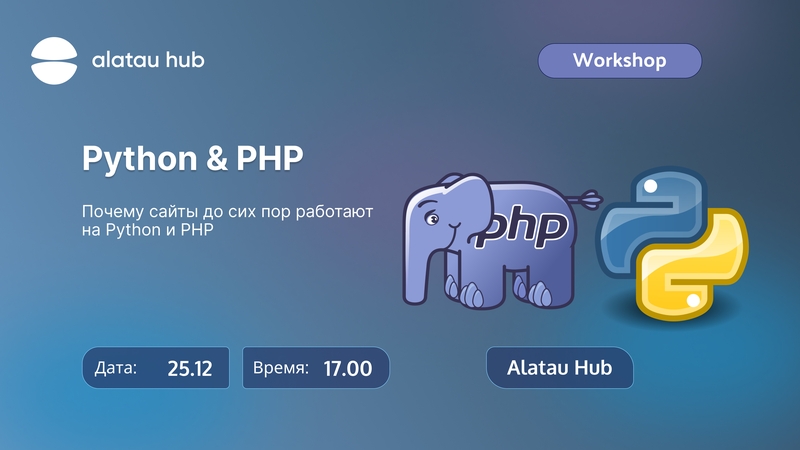Click the PHP elephant mascot
The width and height of the screenshot is (800, 450).
(503, 241)
